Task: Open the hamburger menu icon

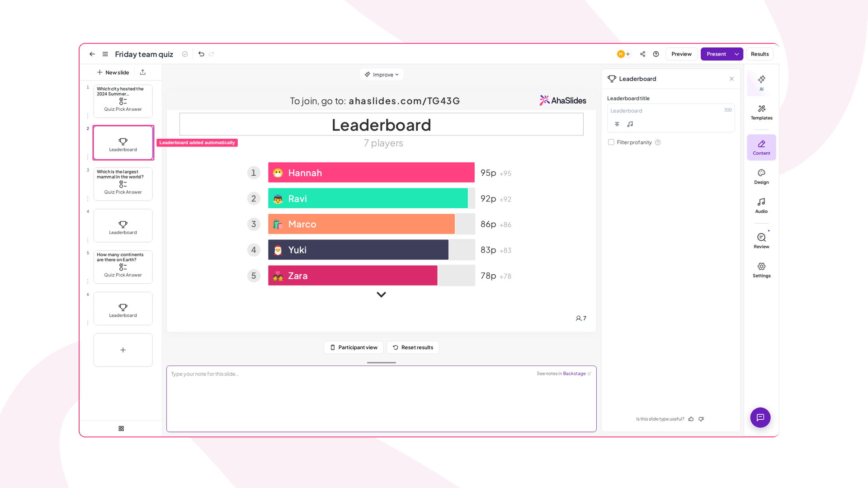Action: [x=105, y=54]
